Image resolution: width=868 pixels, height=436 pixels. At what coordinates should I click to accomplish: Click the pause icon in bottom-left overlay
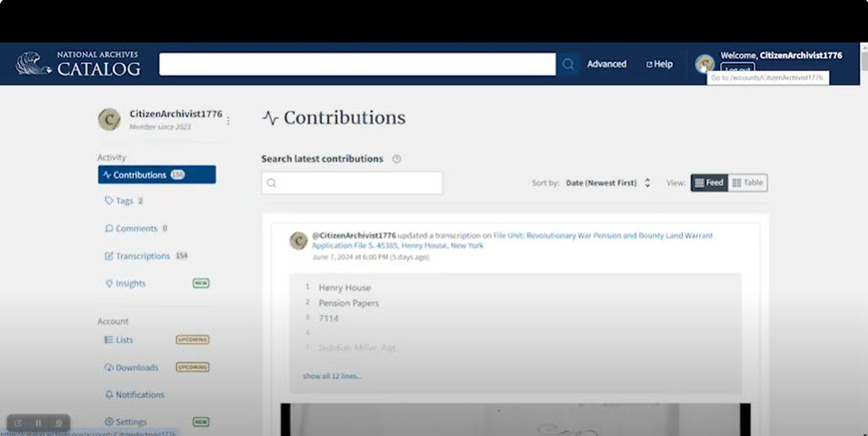(x=38, y=423)
